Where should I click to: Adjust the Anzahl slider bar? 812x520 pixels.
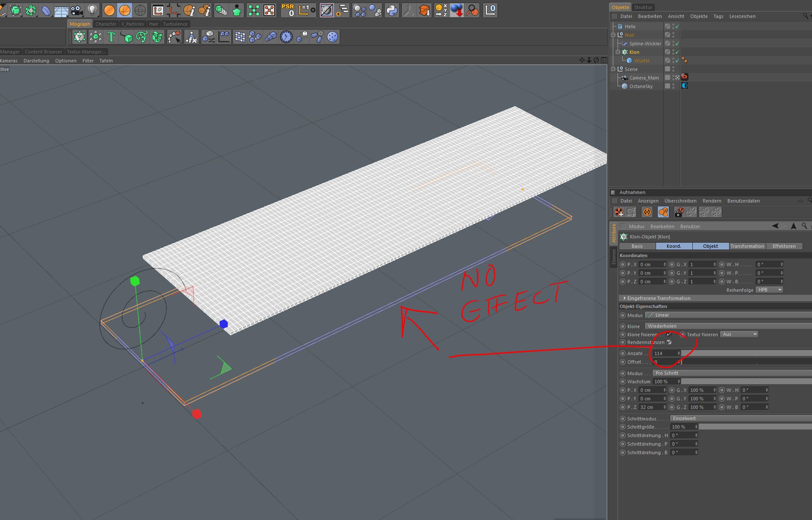[746, 353]
